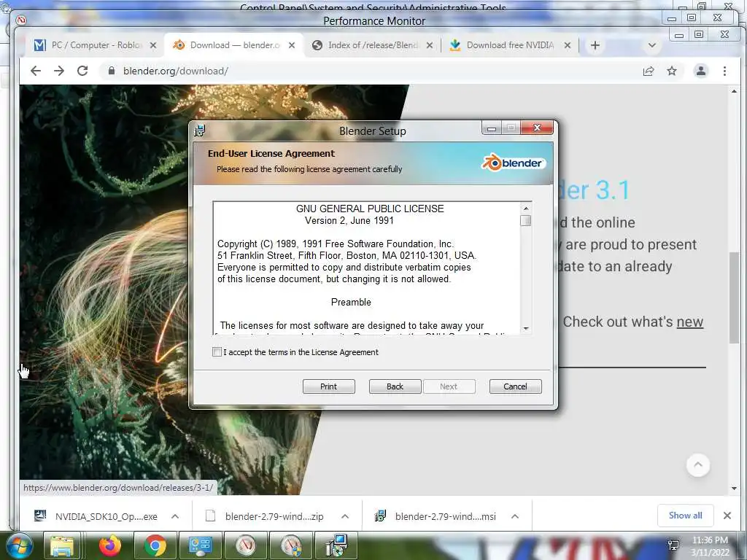The width and height of the screenshot is (747, 560).
Task: Click the lock site-info icon
Action: coord(112,71)
